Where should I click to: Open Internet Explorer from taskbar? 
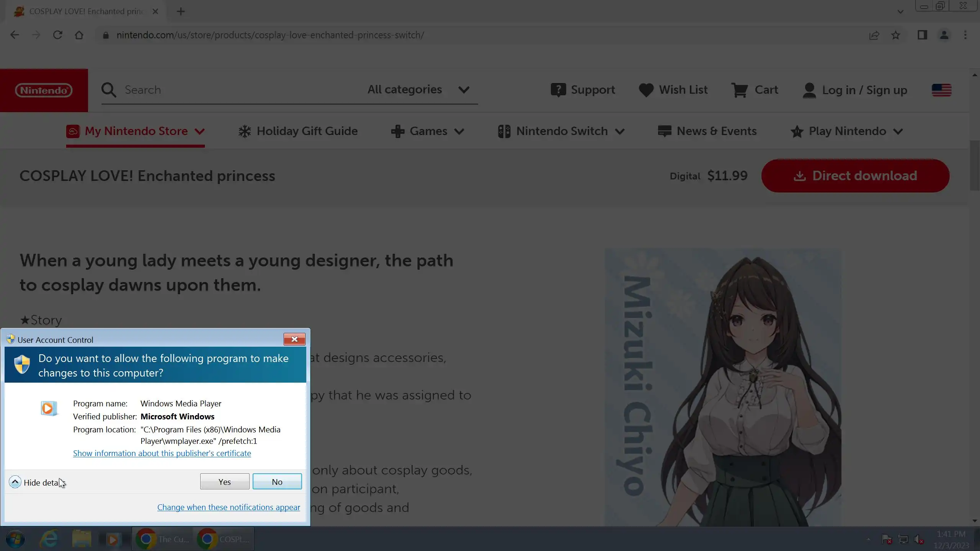tap(49, 539)
